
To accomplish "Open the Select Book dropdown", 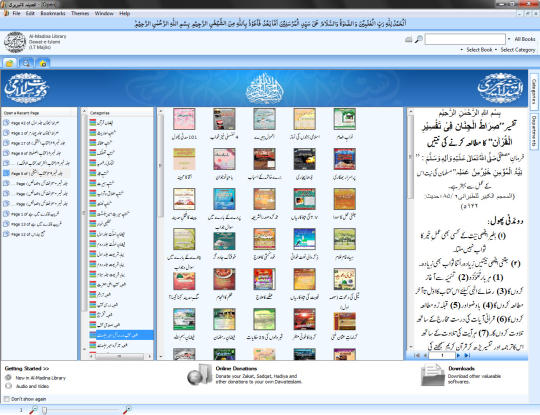I will [x=477, y=50].
